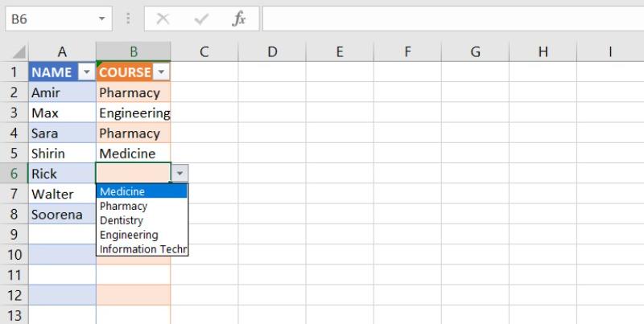Click the validation dropdown arrow beside cell B6
The image size is (644, 324).
click(180, 173)
